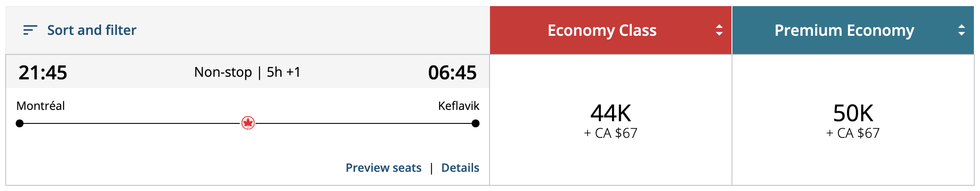Select the Premium Economy column header
The image size is (980, 191).
click(844, 30)
